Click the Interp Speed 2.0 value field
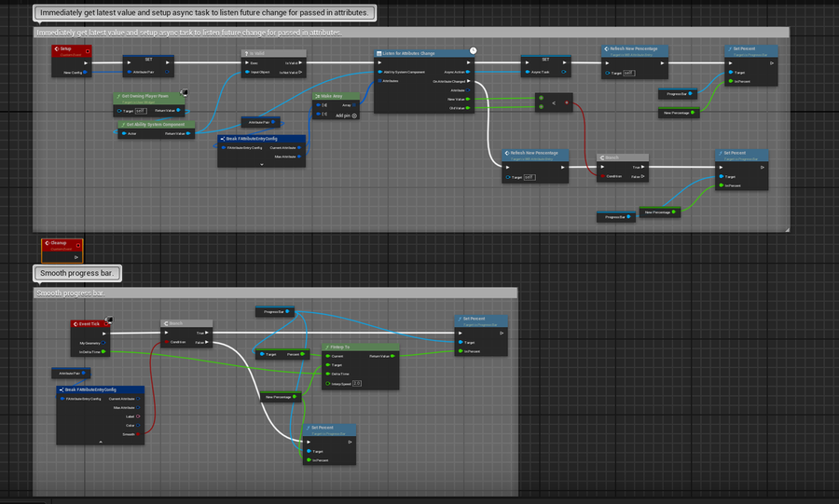 [357, 383]
